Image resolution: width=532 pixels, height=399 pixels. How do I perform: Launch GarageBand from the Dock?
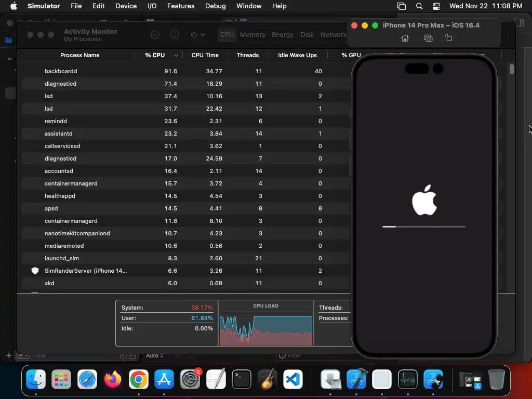click(268, 379)
